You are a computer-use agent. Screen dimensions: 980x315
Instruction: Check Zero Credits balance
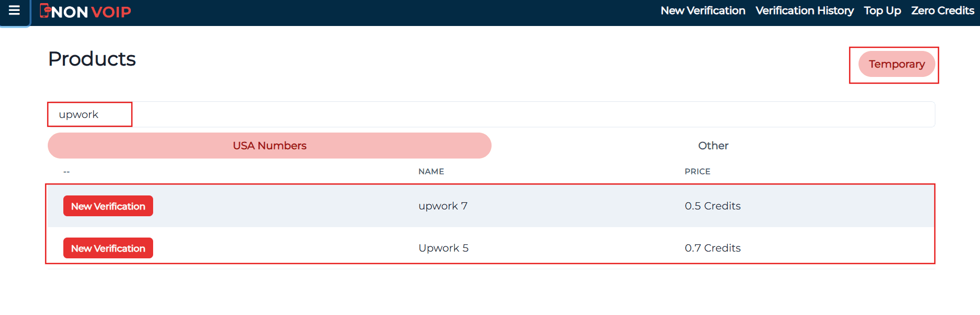943,10
